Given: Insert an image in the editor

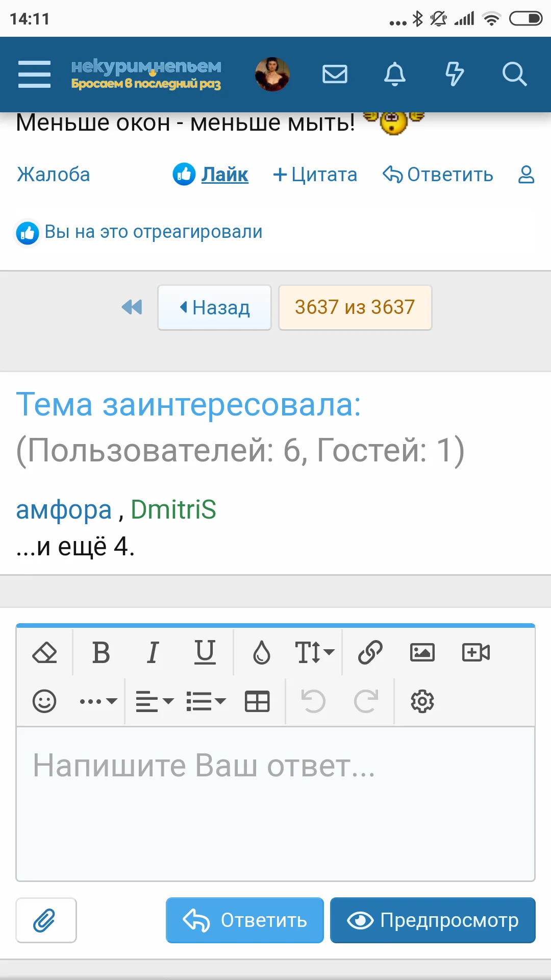Looking at the screenshot, I should pos(422,652).
